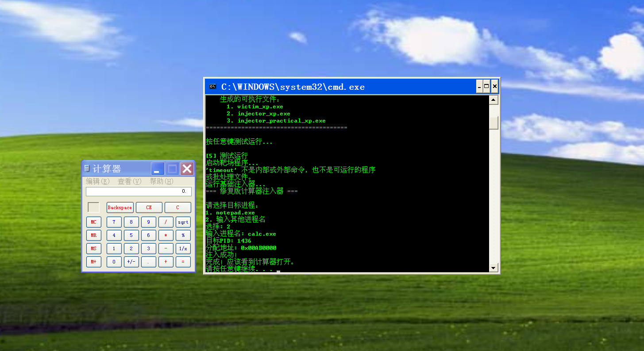Click the MR memory recall button
The image size is (644, 351).
point(94,235)
